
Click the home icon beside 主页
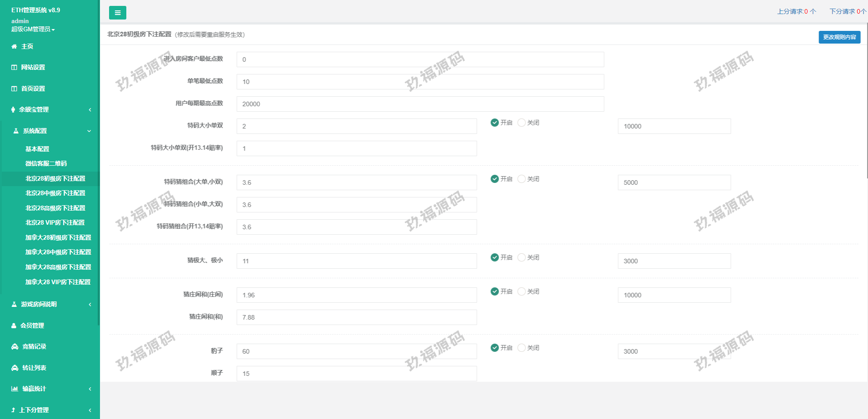14,46
